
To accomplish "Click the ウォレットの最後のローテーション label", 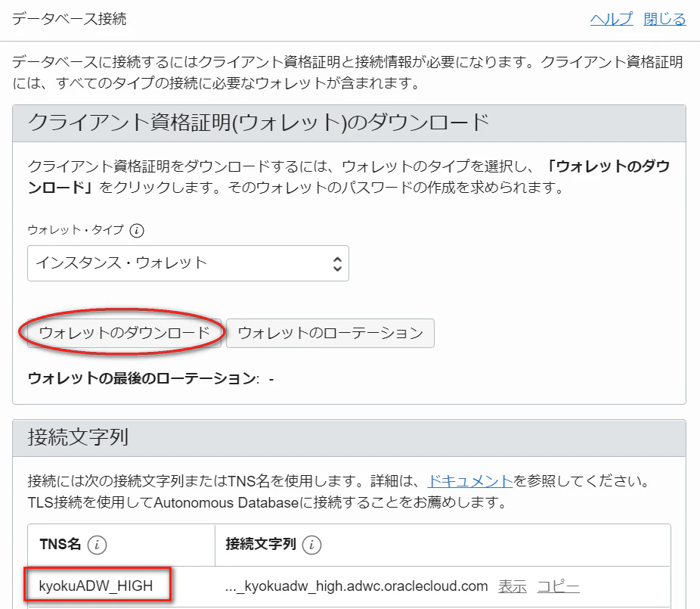I will coord(144,378).
